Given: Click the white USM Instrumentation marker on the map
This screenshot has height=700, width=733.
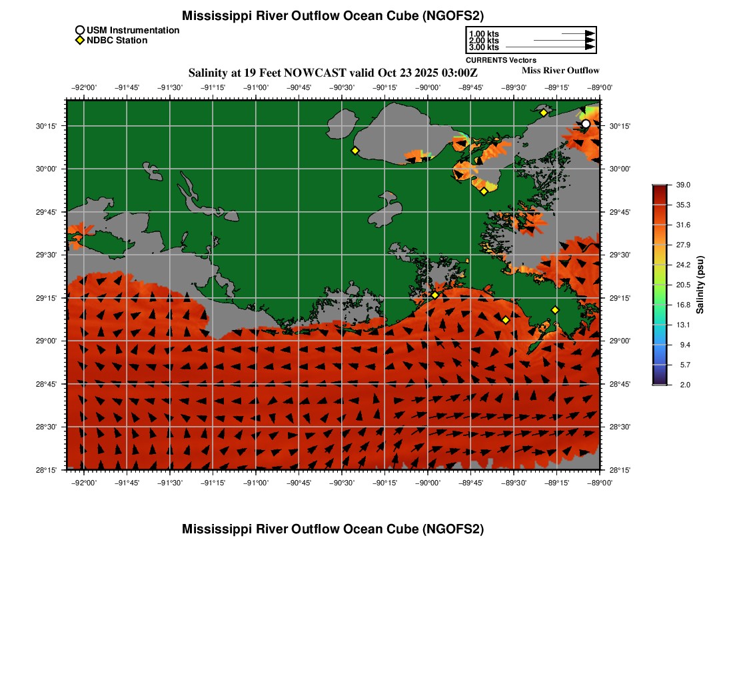Looking at the screenshot, I should click(585, 123).
